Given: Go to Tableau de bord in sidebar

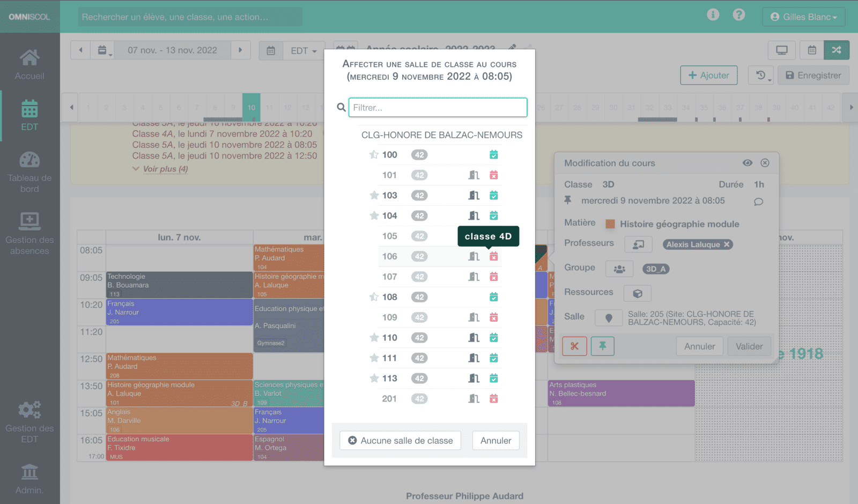Looking at the screenshot, I should [29, 172].
